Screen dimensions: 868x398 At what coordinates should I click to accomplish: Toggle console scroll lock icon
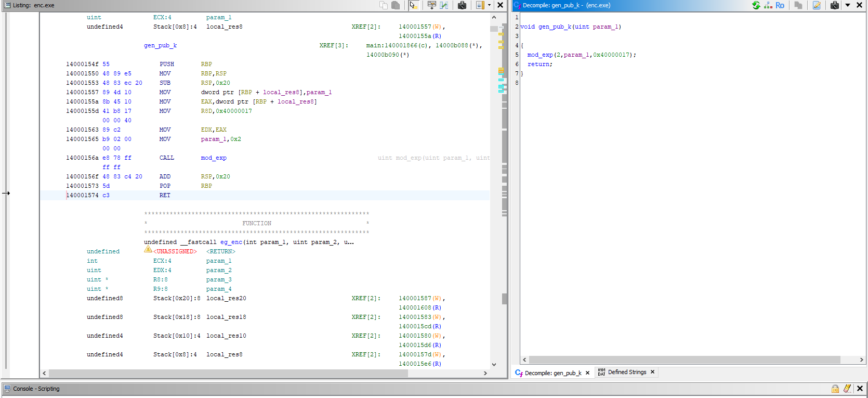pyautogui.click(x=835, y=389)
